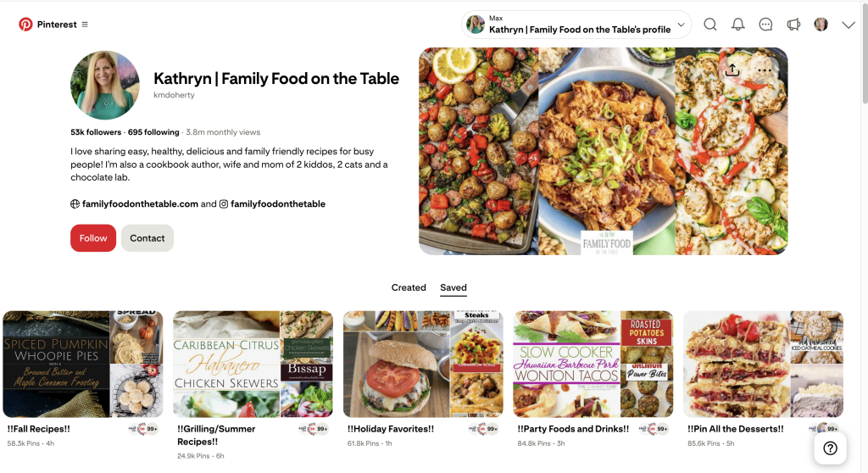Expand the accounts chevron at top right
The width and height of the screenshot is (868, 473).
[x=848, y=25]
